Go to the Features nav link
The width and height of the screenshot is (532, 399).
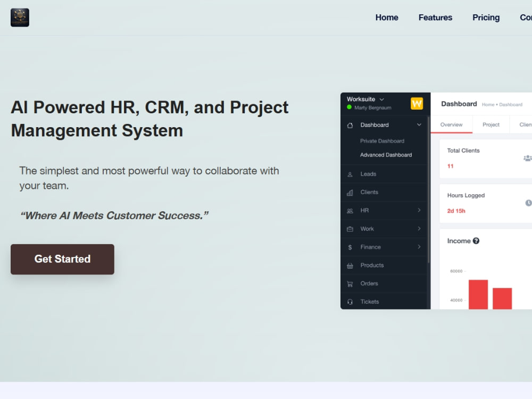click(435, 18)
